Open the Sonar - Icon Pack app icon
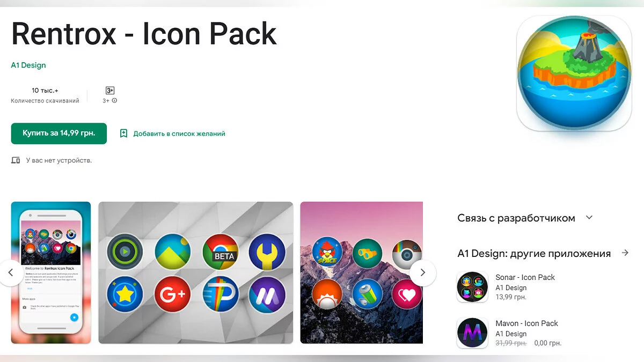Screen dimensions: 644x362 point(472,287)
